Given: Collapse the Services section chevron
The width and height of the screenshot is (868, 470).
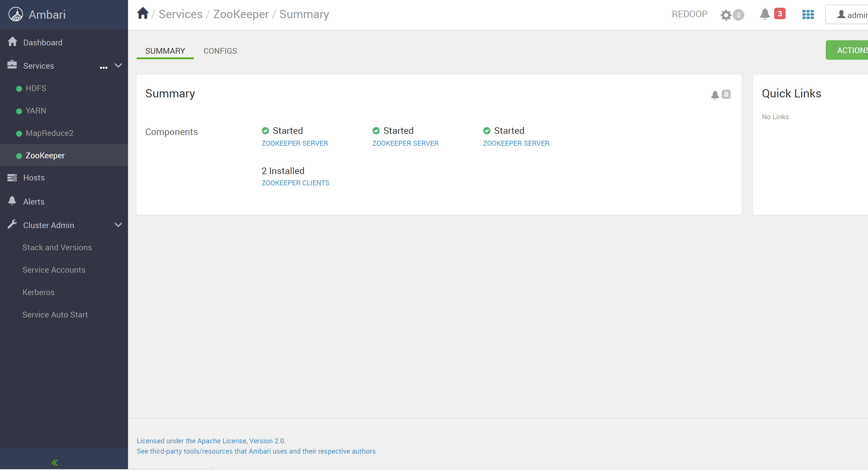Looking at the screenshot, I should 118,65.
